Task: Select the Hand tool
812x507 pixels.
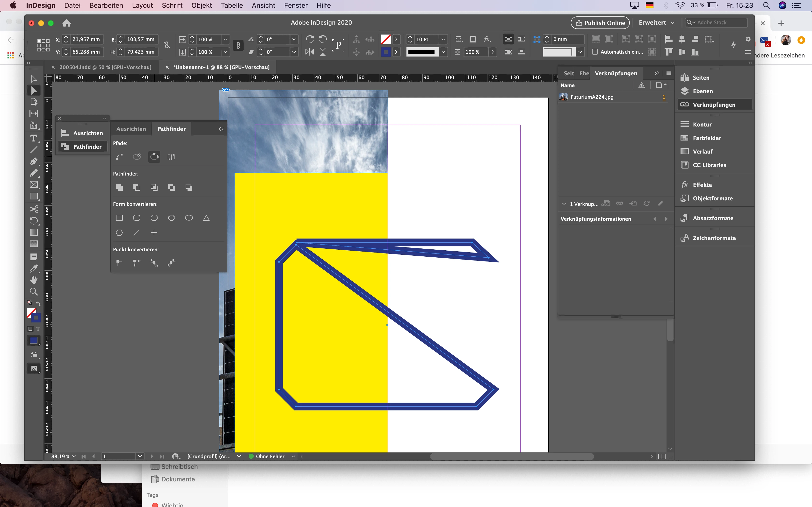Action: coord(34,280)
